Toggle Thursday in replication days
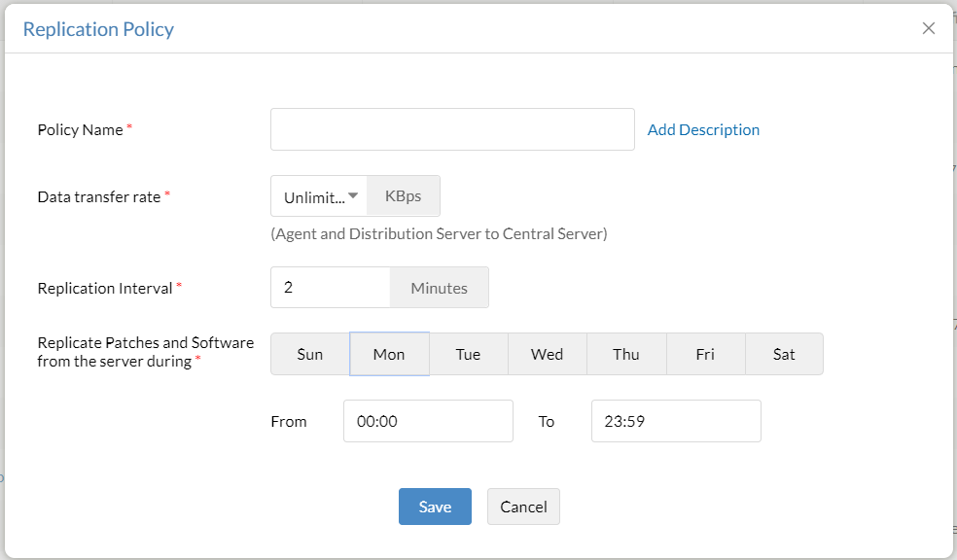Screen dimensions: 957x560 626,354
